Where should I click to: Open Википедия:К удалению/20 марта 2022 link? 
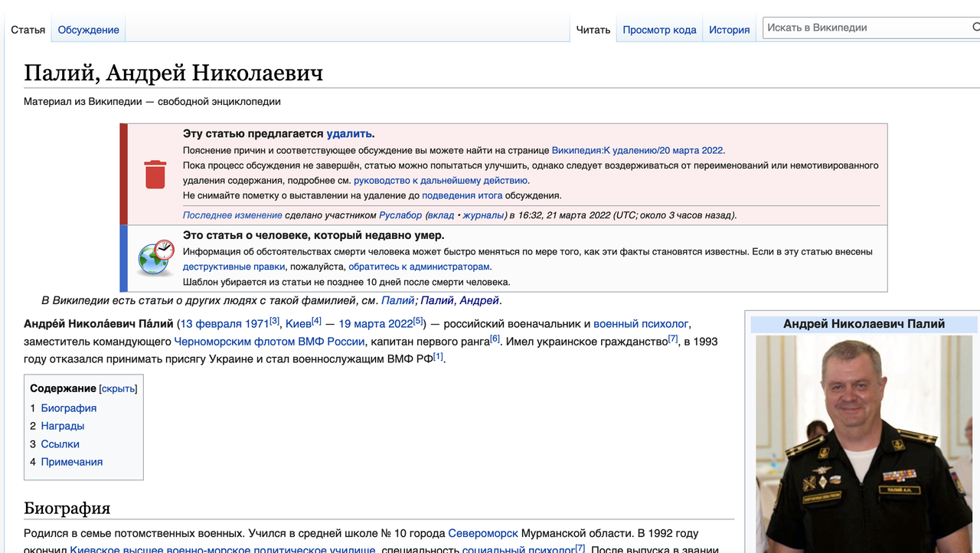[638, 151]
